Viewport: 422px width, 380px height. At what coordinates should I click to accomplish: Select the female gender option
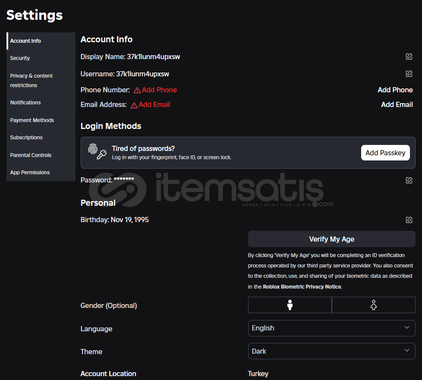tap(374, 305)
